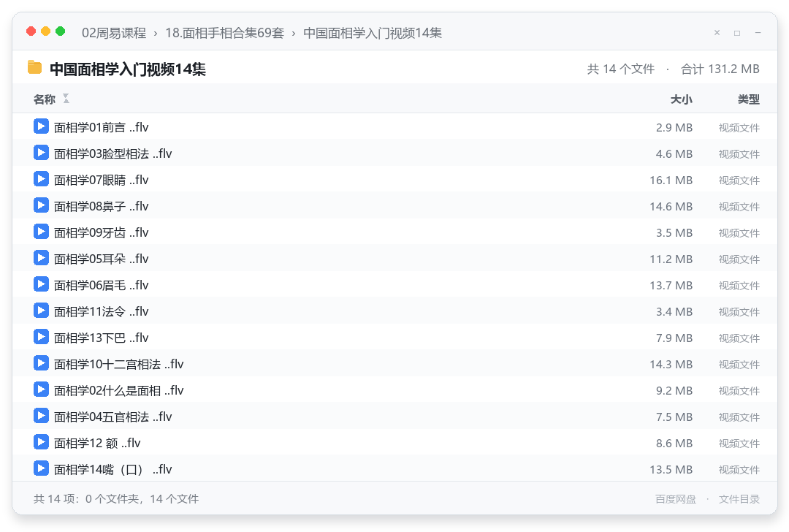Click the 14.6 MB size value

671,206
